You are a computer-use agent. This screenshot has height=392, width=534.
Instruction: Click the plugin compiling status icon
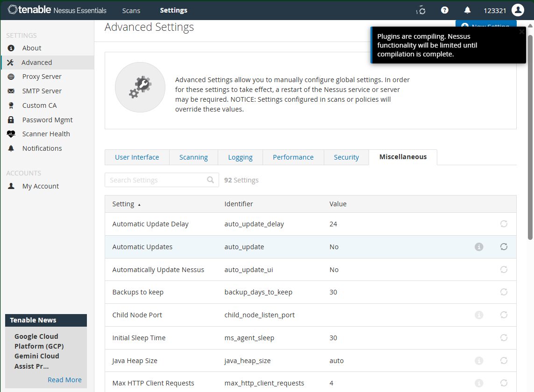[x=421, y=10]
